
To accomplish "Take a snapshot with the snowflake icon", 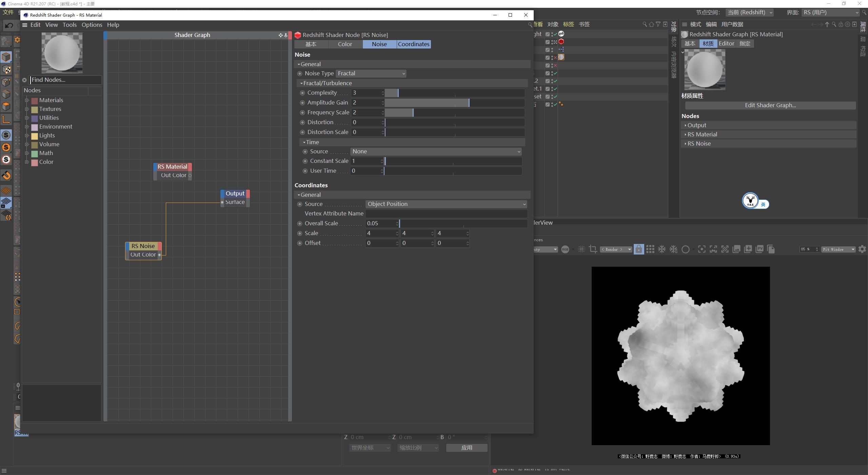I will click(662, 249).
